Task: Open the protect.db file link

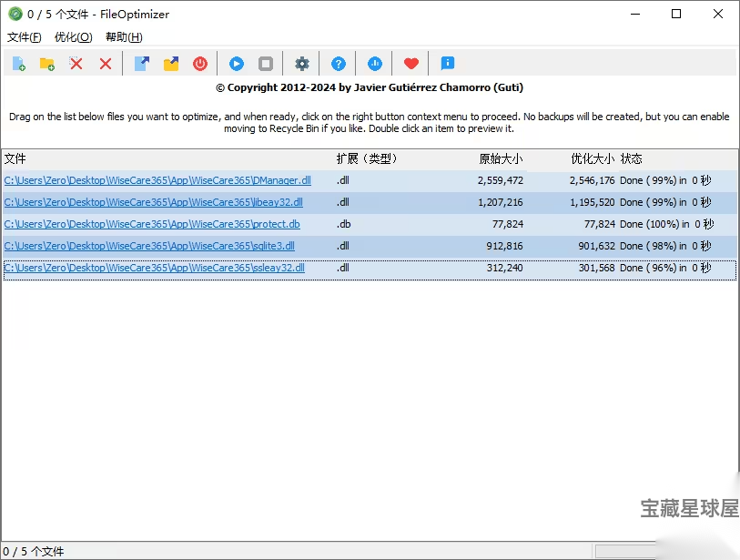Action: (152, 224)
